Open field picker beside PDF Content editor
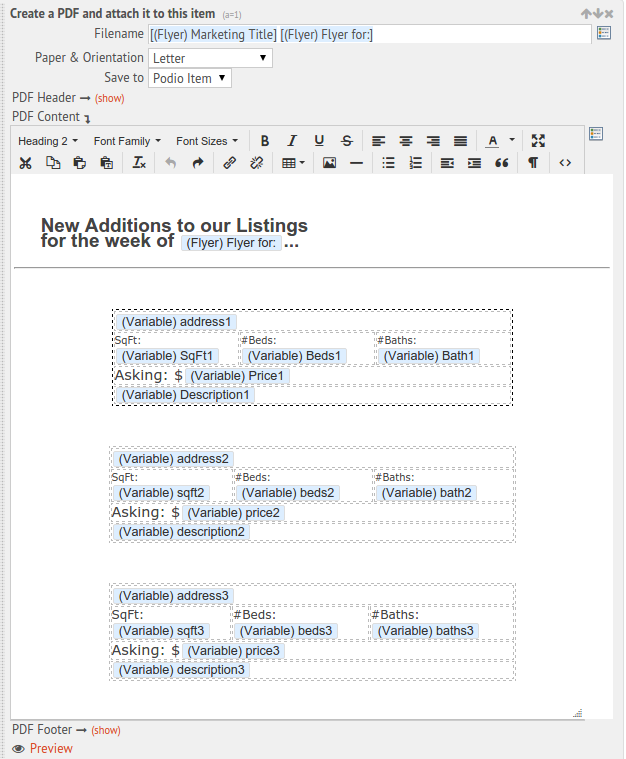The height and width of the screenshot is (759, 626). (596, 134)
